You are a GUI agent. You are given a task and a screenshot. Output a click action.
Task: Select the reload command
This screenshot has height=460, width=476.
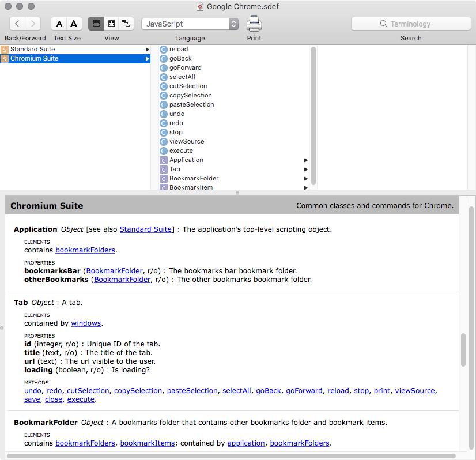(x=179, y=49)
